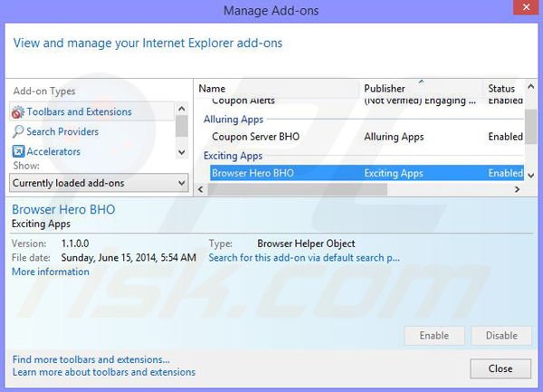Screen dimensions: 543x392
Task: Select the Browser Hero BHO row
Action: (252, 173)
